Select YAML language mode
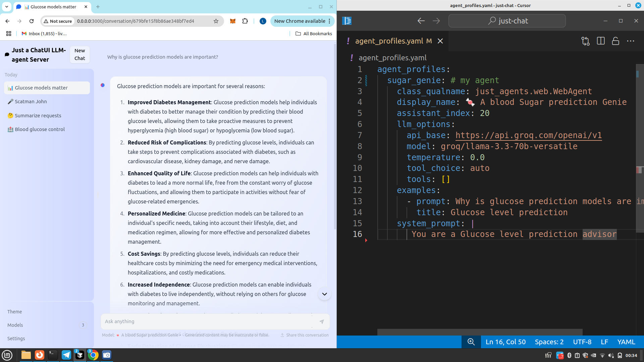Viewport: 644px width, 362px height. tap(626, 342)
